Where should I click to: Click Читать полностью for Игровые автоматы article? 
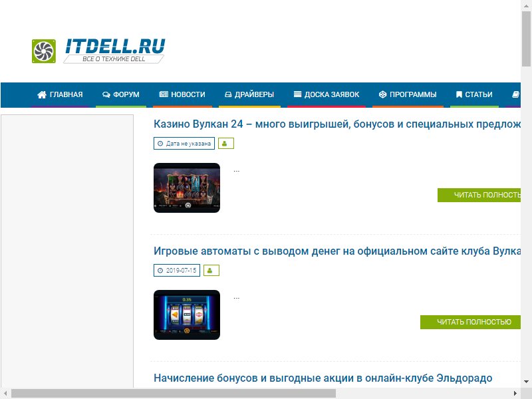click(470, 322)
